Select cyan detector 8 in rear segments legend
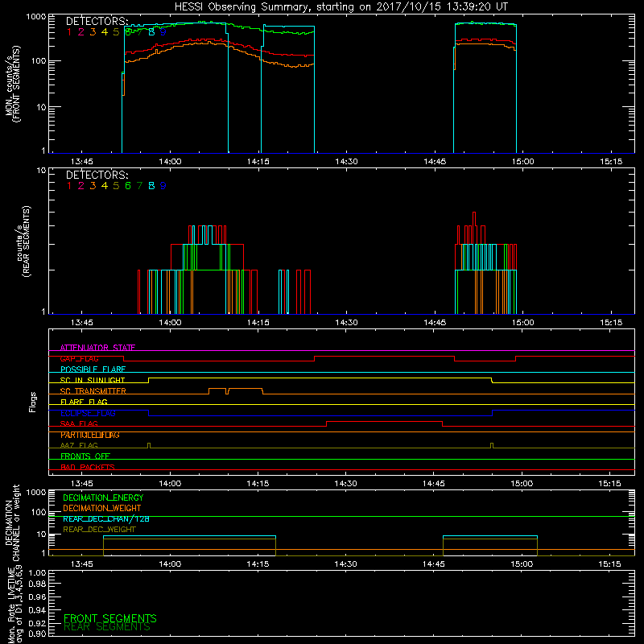Screen dimensions: 644x644 pos(151,186)
